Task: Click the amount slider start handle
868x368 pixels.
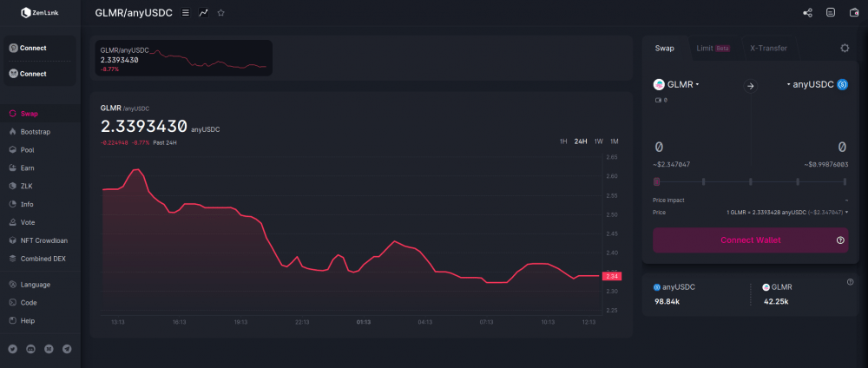Action: [656, 181]
